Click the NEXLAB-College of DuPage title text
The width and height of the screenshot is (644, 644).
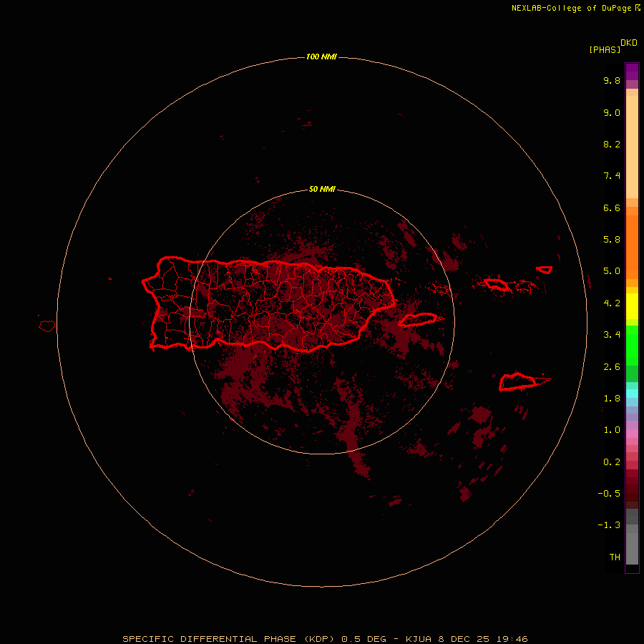pyautogui.click(x=571, y=8)
